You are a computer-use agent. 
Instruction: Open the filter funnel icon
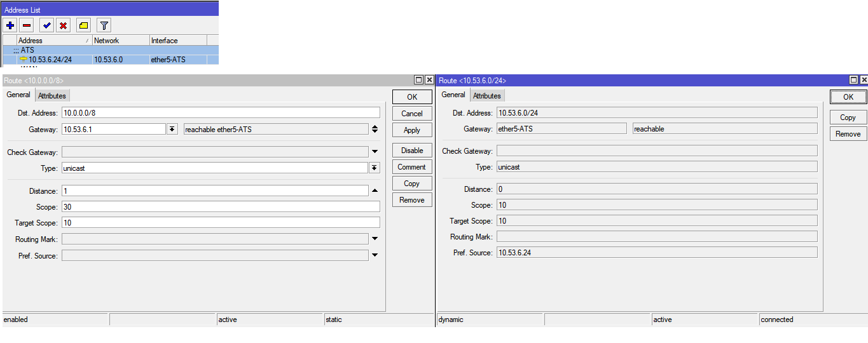[104, 25]
